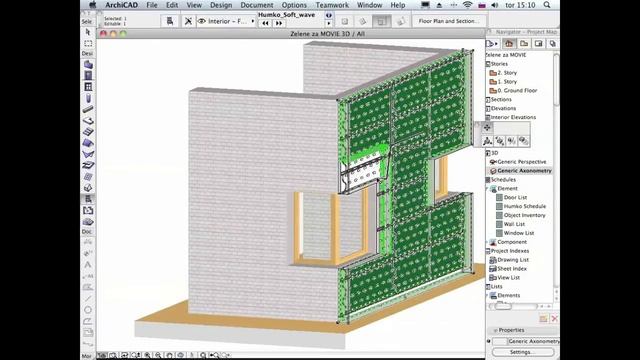Open the Window menu
Viewport: 640px width, 360px height.
coord(369,5)
